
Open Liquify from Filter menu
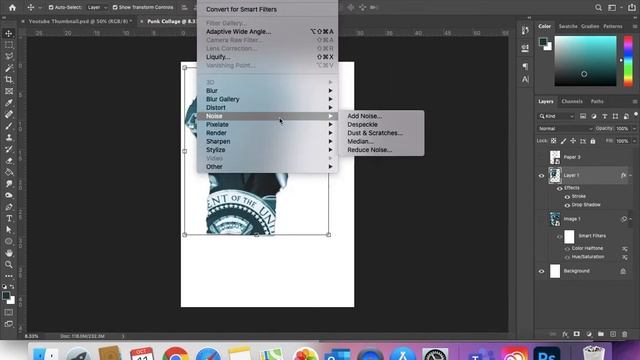tap(267, 57)
